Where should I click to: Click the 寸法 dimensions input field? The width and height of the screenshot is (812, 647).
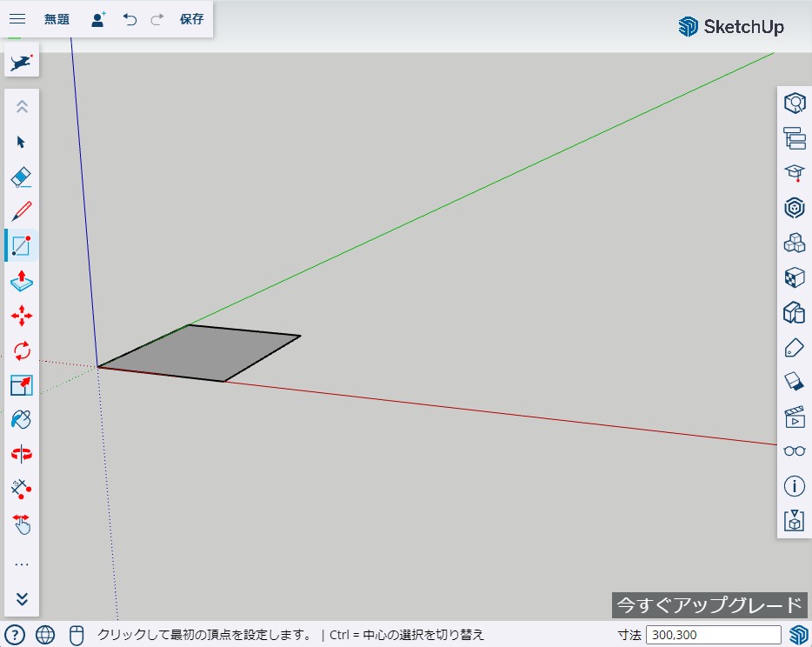713,635
